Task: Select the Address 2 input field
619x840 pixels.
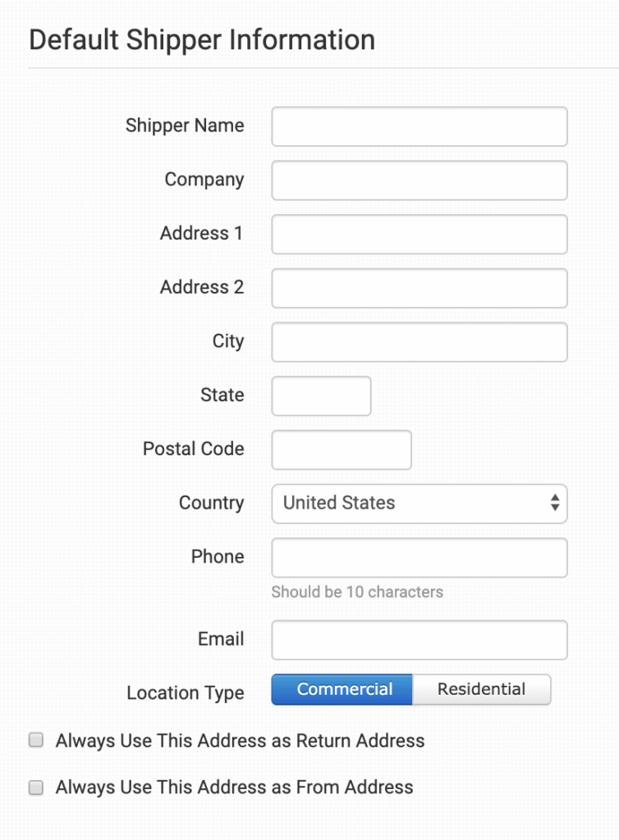Action: (419, 288)
